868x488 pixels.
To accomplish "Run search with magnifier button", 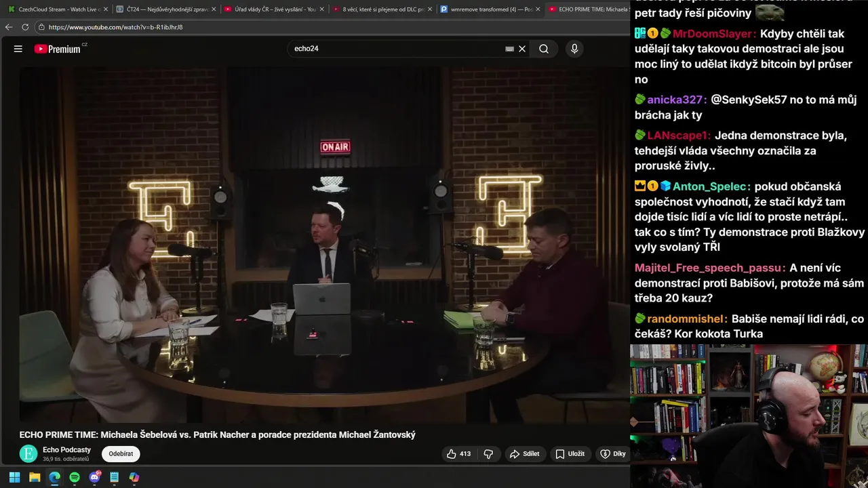I will tap(544, 49).
